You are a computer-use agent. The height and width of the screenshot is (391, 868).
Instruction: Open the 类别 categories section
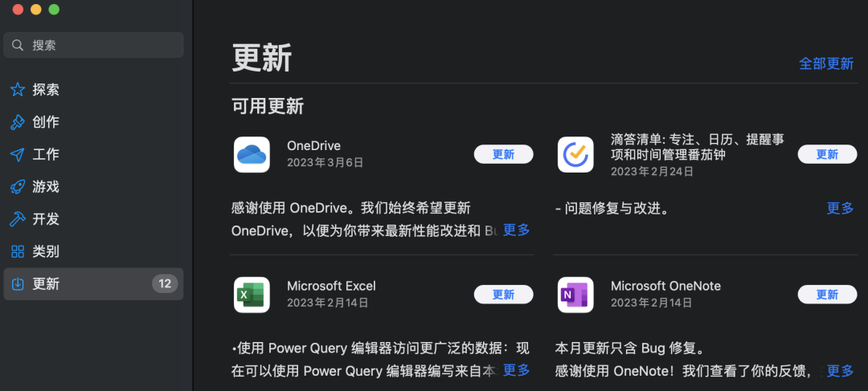coord(46,251)
